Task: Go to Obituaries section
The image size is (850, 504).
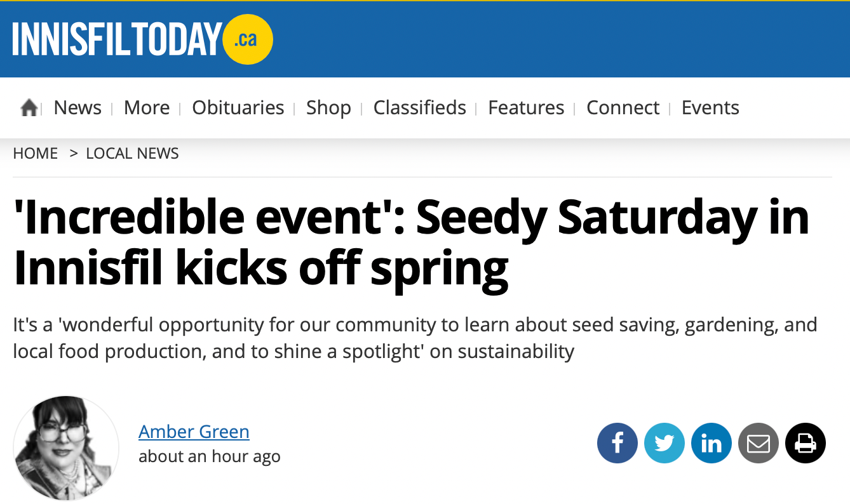Action: point(238,108)
